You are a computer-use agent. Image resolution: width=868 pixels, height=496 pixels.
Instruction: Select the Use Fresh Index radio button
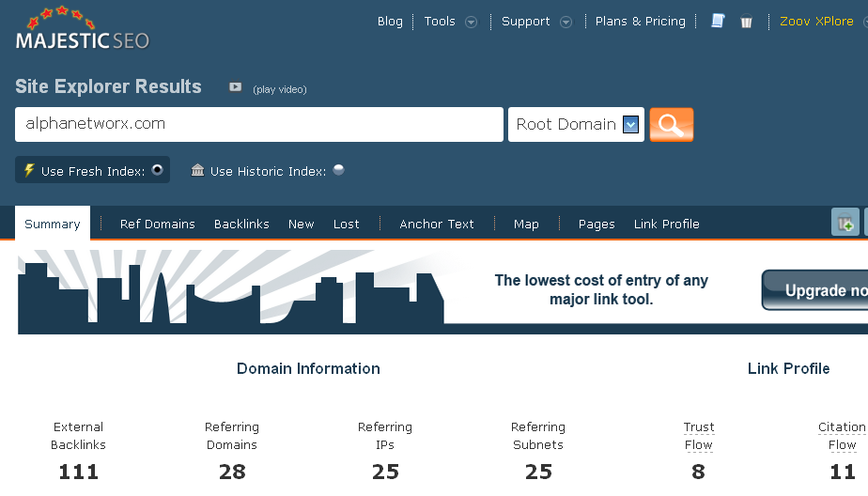pos(158,170)
